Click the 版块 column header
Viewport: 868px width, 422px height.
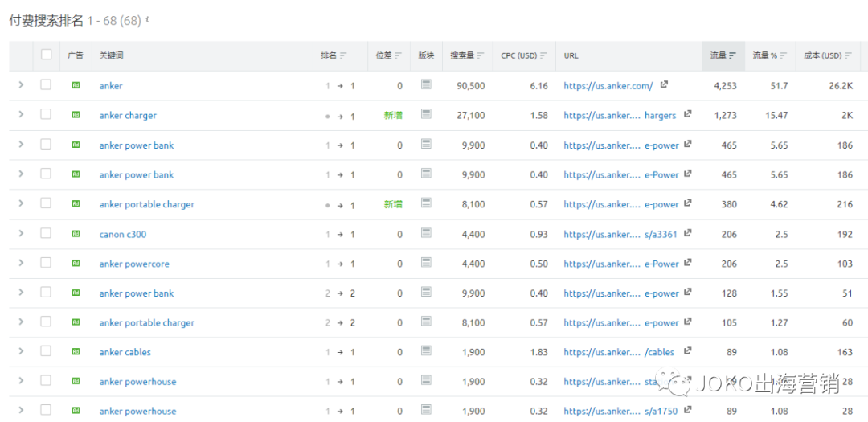[426, 55]
